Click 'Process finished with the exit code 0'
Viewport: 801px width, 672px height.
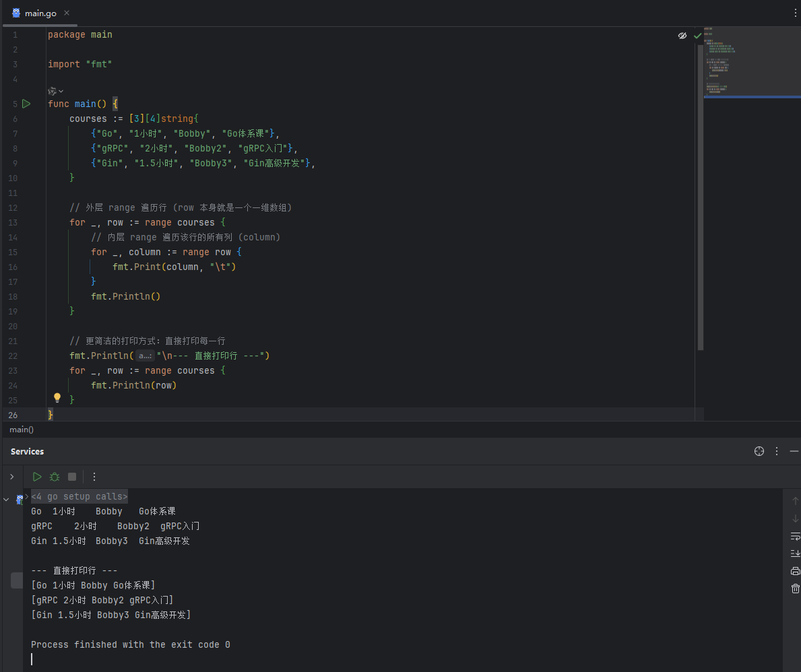tap(130, 644)
